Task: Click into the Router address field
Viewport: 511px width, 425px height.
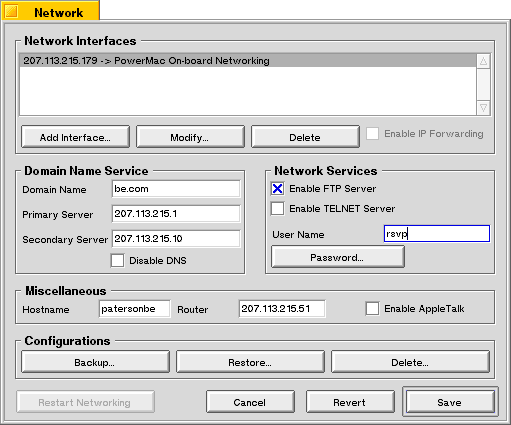Action: click(282, 309)
